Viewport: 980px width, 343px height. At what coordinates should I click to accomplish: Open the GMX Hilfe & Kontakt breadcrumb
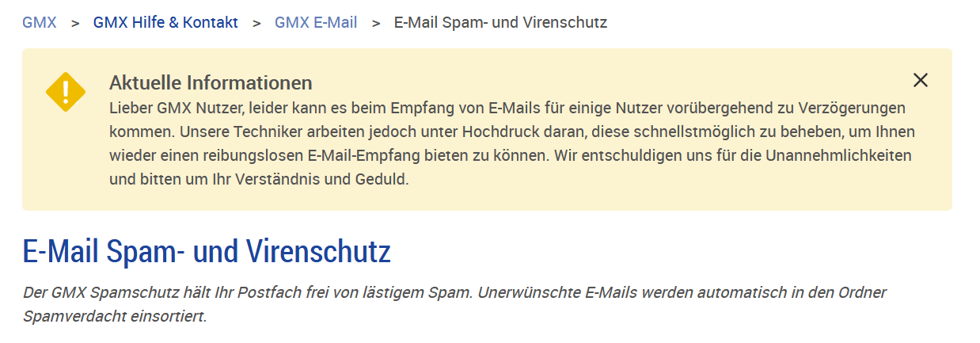(165, 22)
